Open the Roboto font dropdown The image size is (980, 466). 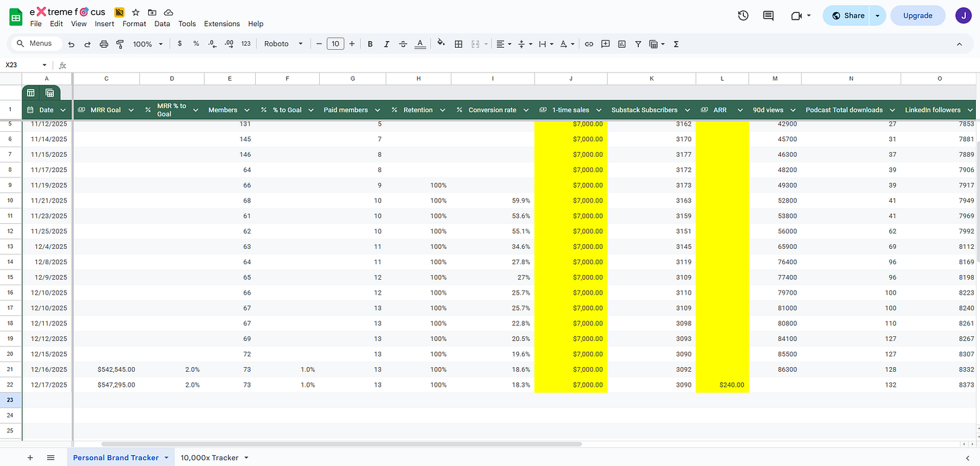pos(283,44)
